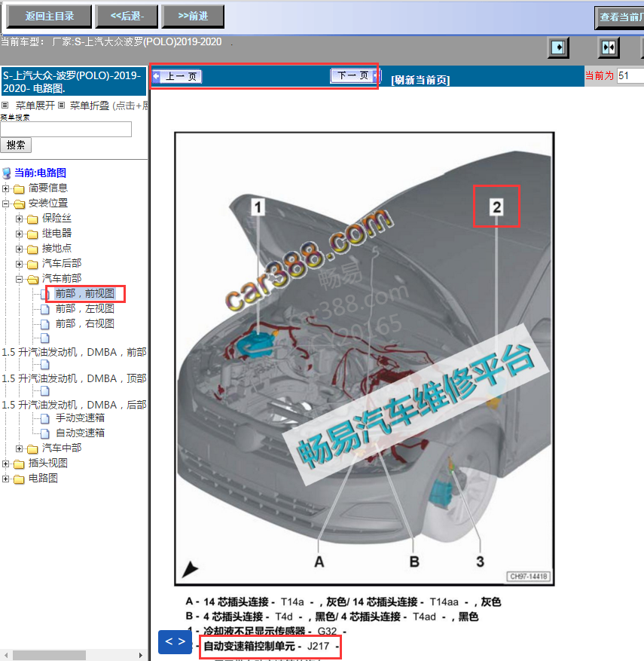
Task: Click the 查看当前 button at top right
Action: coord(620,17)
